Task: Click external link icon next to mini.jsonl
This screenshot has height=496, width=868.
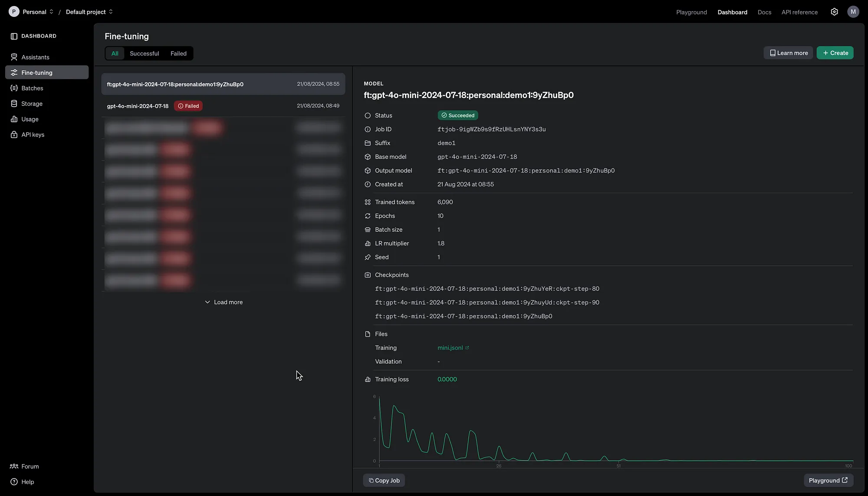Action: click(467, 348)
